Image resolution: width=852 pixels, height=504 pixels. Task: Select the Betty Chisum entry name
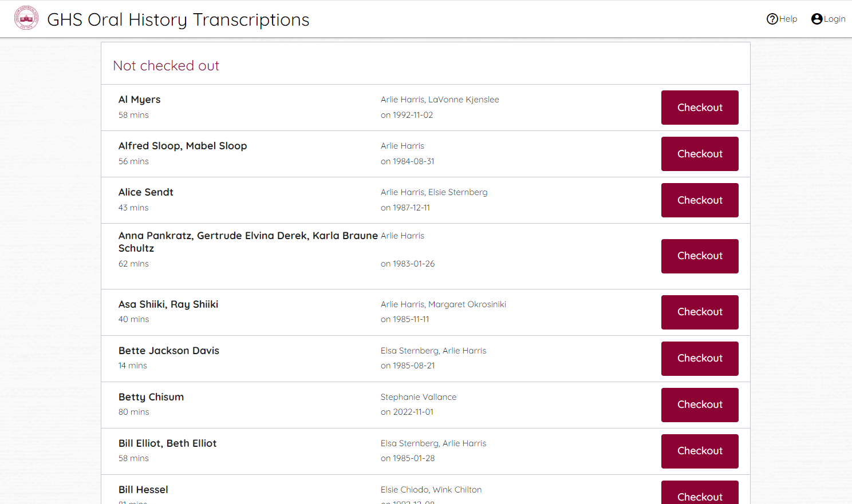[x=151, y=397]
